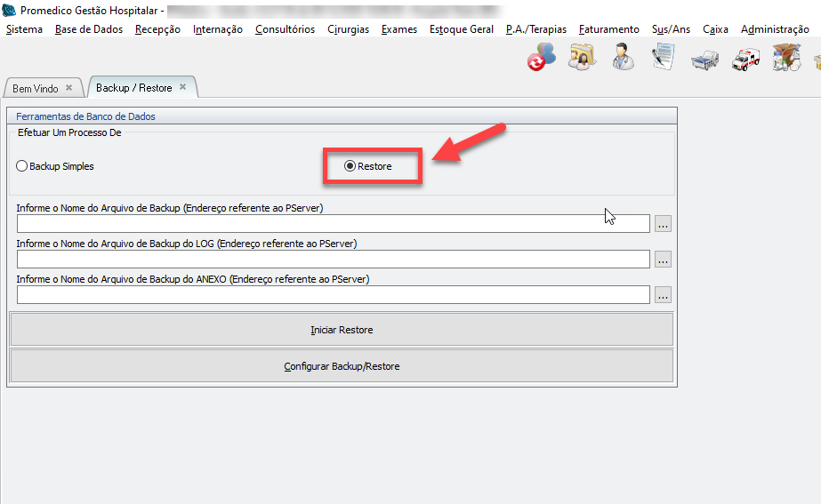821x504 pixels.
Task: Click Configurar Backup/Restore button
Action: [342, 366]
